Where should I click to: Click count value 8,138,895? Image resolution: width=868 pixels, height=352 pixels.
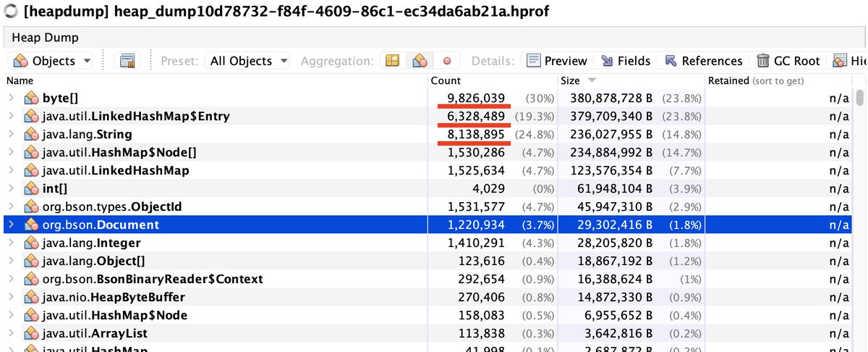pos(476,134)
